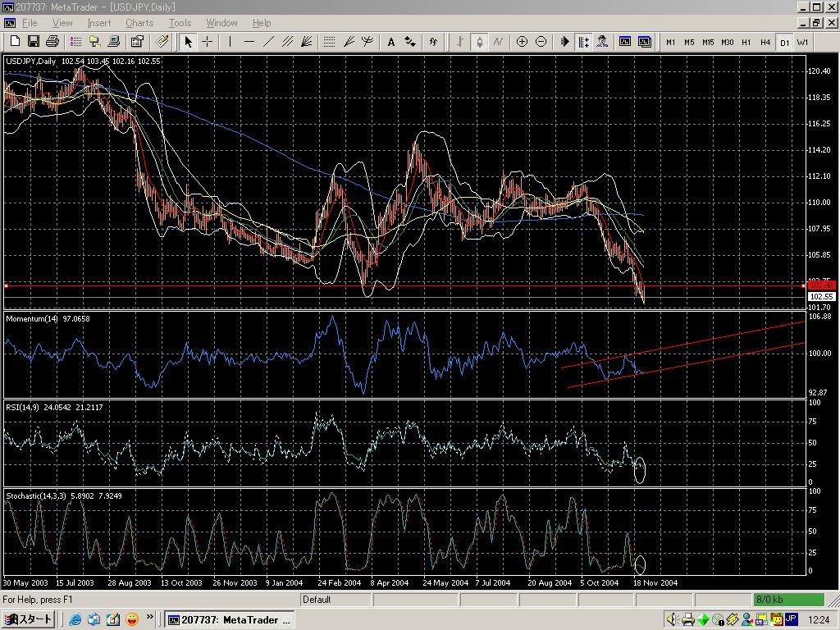Draw a vertical line with the toolbar tool
This screenshot has width=840, height=630.
(230, 42)
